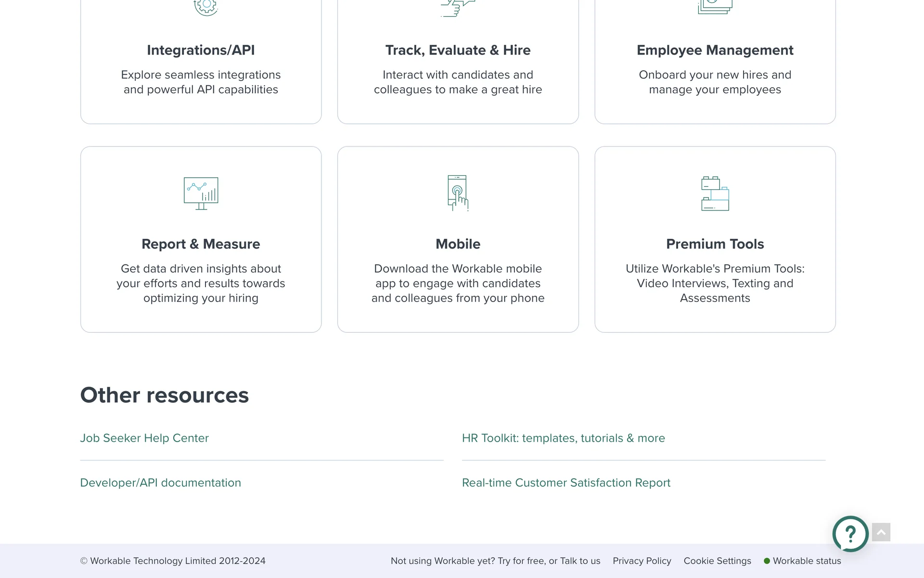
Task: Open Employee Management card heading
Action: pyautogui.click(x=715, y=50)
